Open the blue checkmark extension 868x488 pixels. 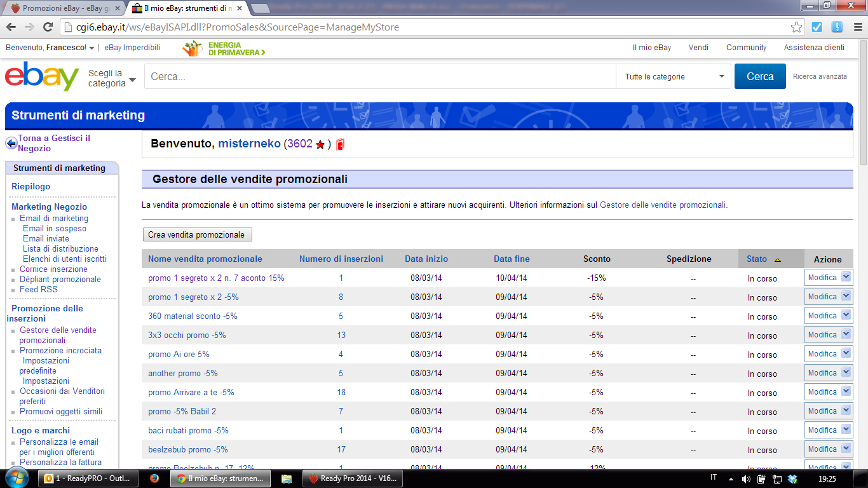coord(817,27)
